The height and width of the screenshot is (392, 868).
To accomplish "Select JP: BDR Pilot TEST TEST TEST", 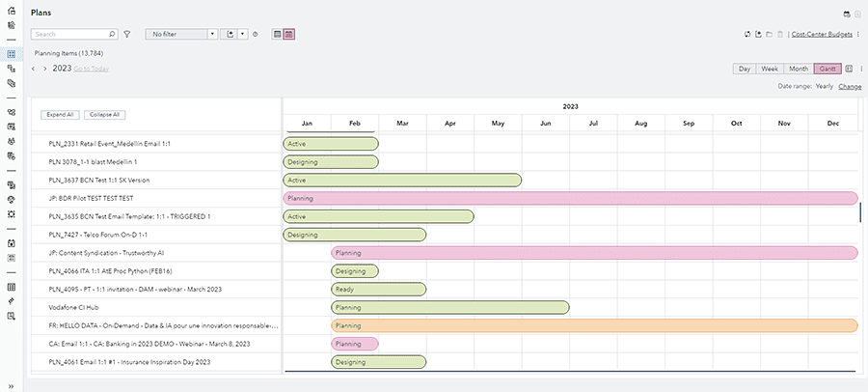I will (156, 198).
